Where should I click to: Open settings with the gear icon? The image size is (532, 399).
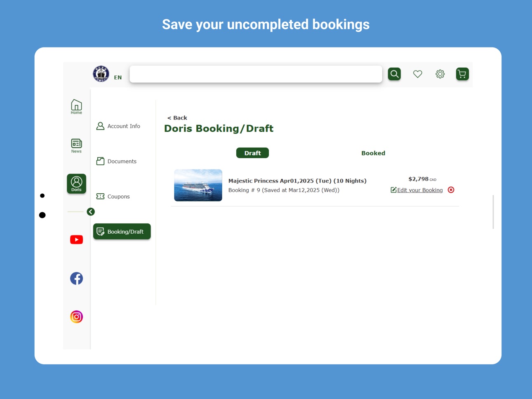click(x=440, y=74)
